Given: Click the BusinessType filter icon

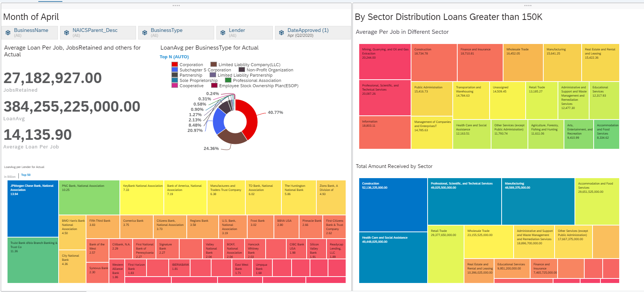Looking at the screenshot, I should pyautogui.click(x=145, y=33).
